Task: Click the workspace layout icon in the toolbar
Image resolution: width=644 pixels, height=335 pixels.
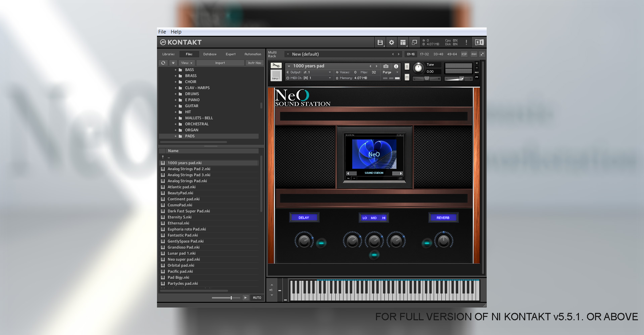Action: pos(403,42)
